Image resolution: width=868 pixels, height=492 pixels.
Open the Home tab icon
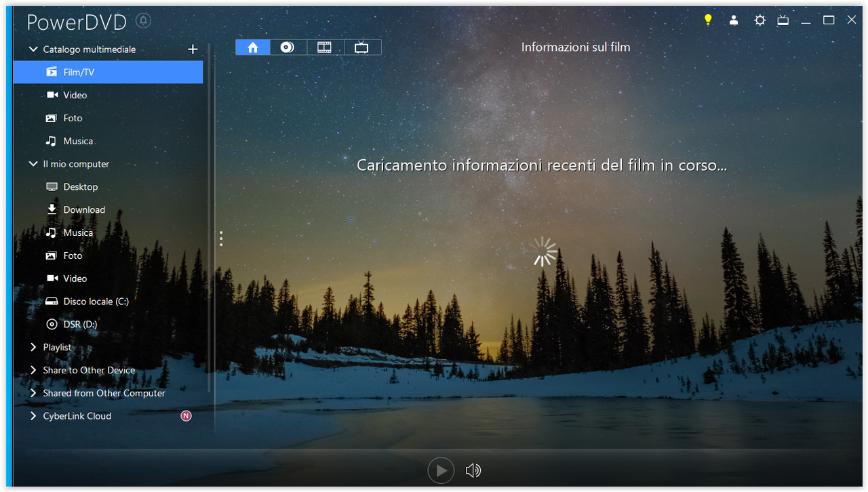(253, 47)
